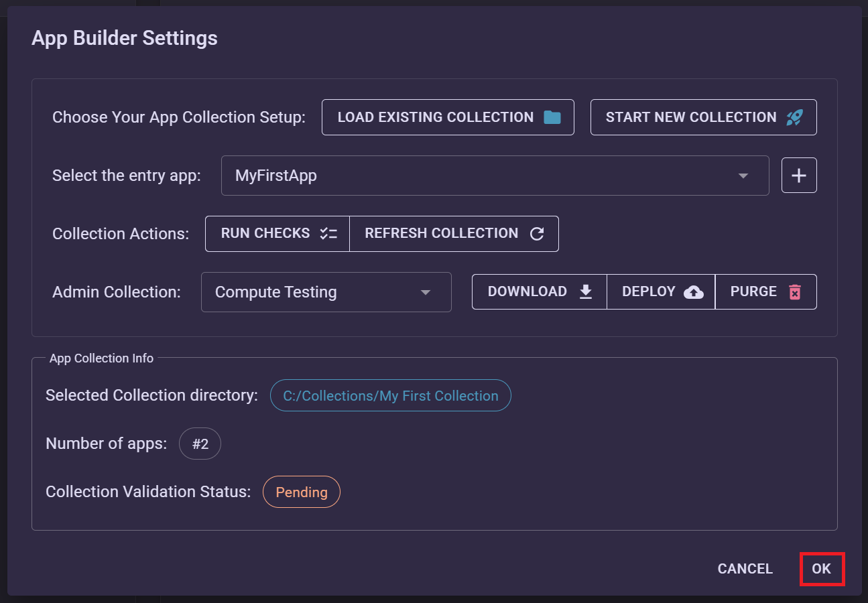Click the folder icon on Load Existing Collection
Screen dimensions: 868x603
point(551,116)
